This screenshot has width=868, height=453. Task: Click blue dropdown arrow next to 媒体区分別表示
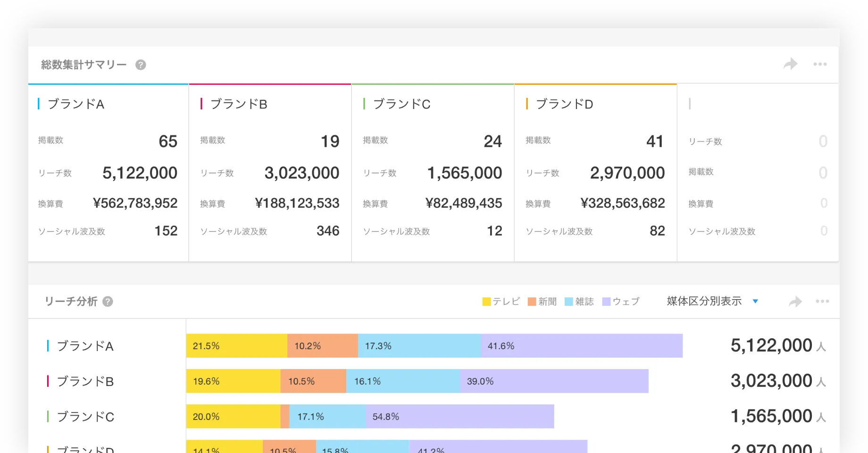(755, 302)
